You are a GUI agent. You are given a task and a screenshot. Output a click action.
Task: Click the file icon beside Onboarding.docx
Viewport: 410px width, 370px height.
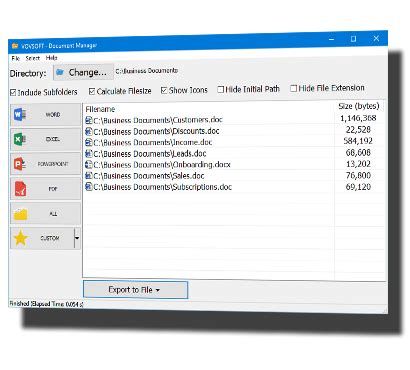pyautogui.click(x=89, y=165)
